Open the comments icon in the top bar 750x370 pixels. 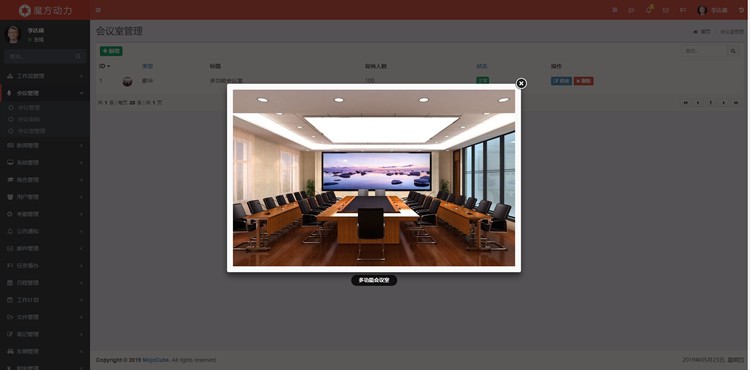click(x=631, y=10)
